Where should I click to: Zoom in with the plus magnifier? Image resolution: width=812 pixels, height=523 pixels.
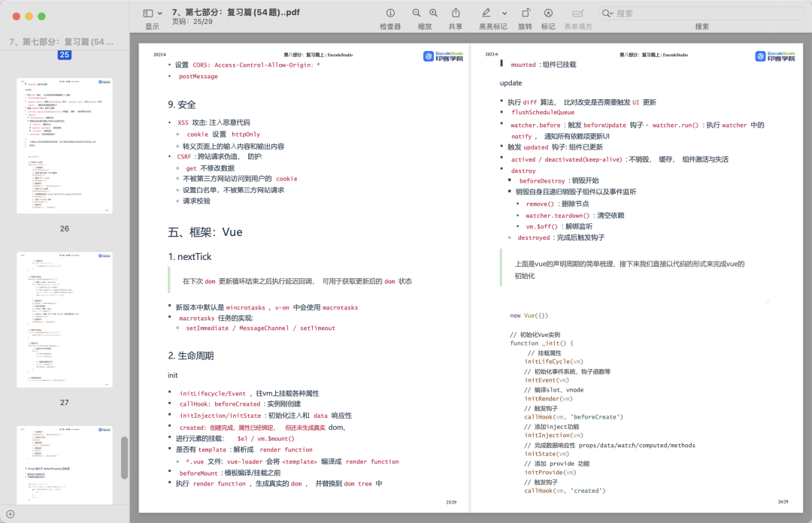point(434,13)
